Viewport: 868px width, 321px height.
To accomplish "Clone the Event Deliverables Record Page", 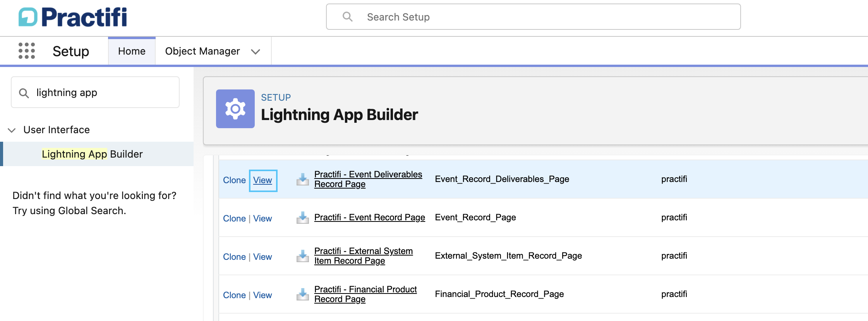I will tap(234, 180).
